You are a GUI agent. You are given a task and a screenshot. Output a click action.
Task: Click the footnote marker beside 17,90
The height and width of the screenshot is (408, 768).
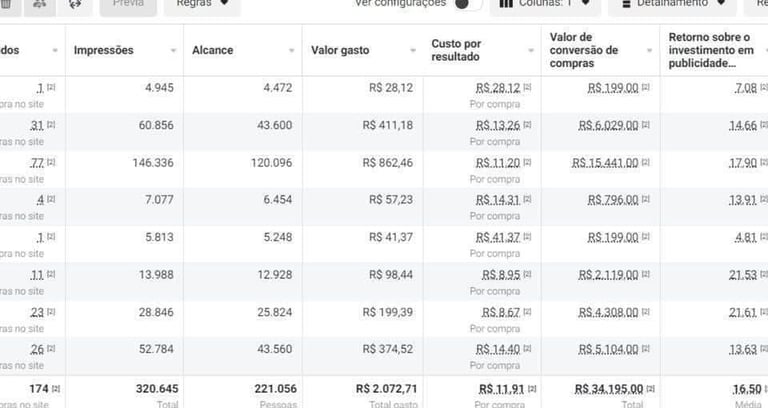pyautogui.click(x=763, y=163)
